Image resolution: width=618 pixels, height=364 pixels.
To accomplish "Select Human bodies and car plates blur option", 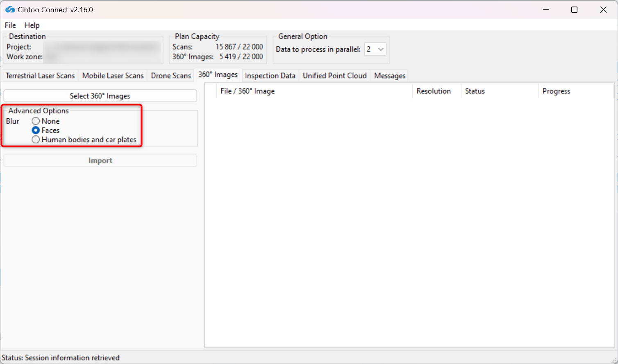I will coord(36,140).
